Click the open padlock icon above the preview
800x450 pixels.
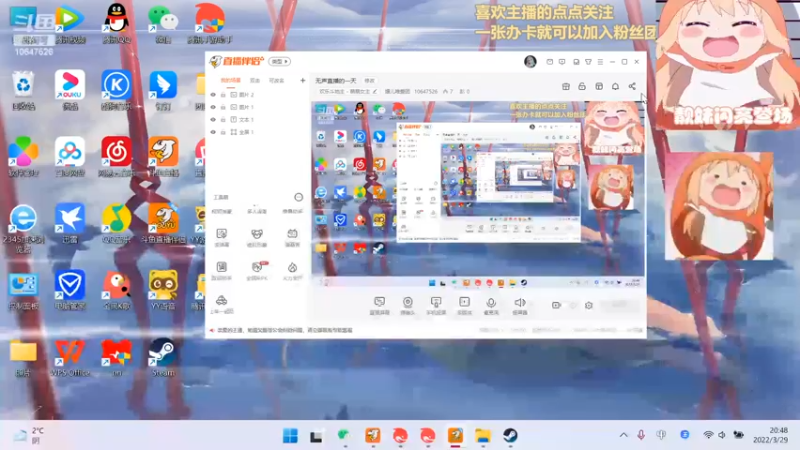pos(582,86)
